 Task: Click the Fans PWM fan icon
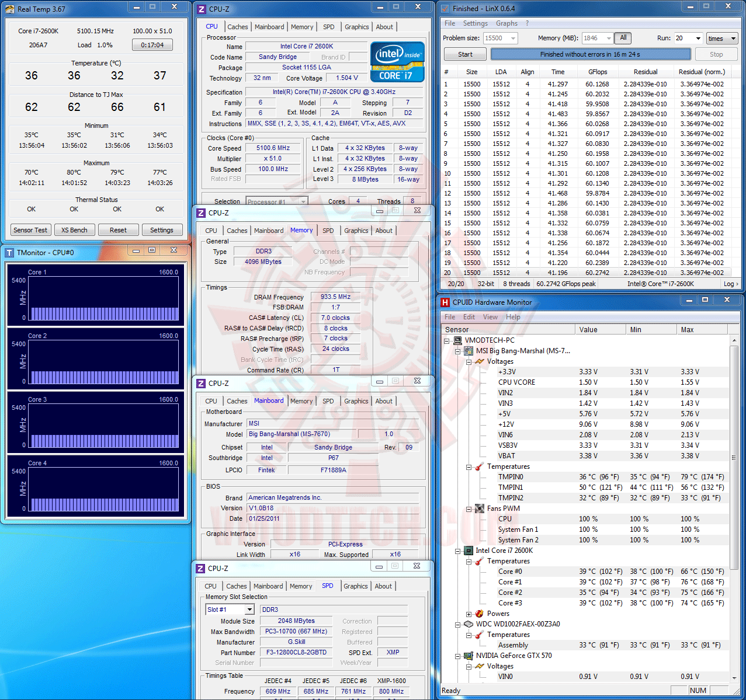479,509
